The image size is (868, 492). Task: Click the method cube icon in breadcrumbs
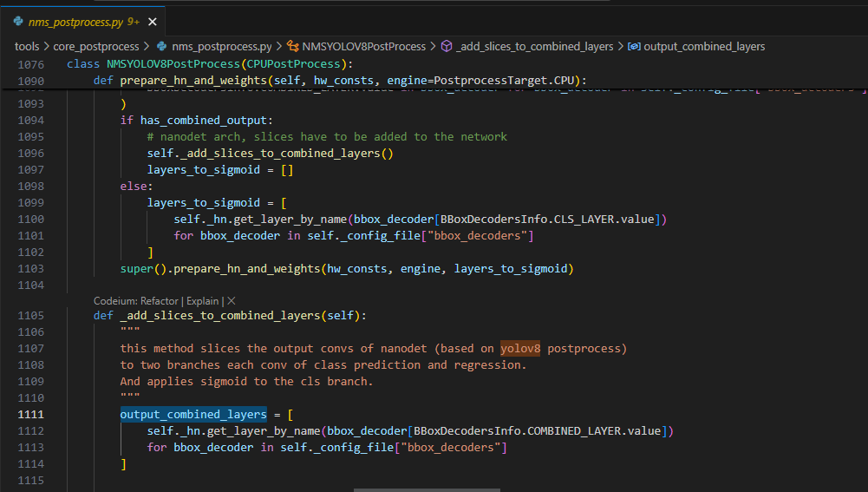447,46
